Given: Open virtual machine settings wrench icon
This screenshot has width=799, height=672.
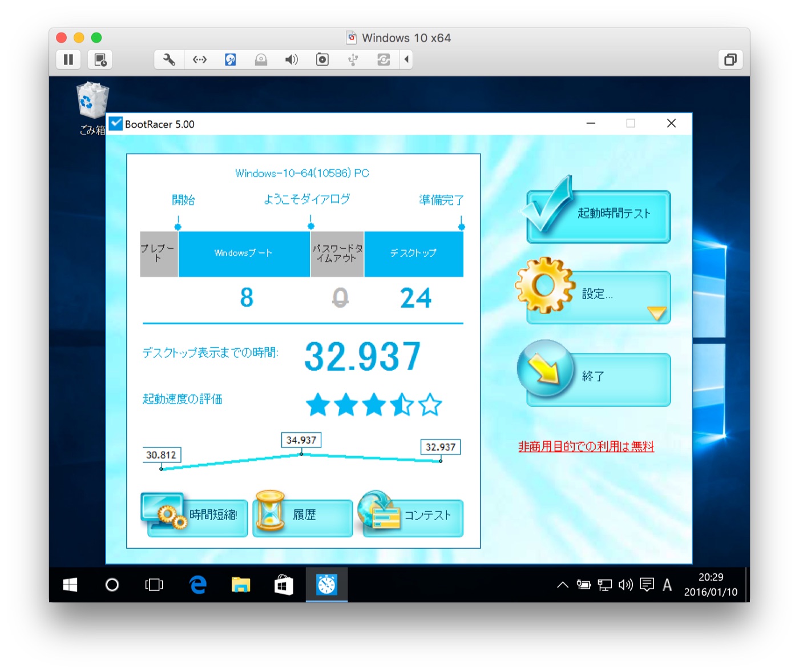Looking at the screenshot, I should [169, 59].
